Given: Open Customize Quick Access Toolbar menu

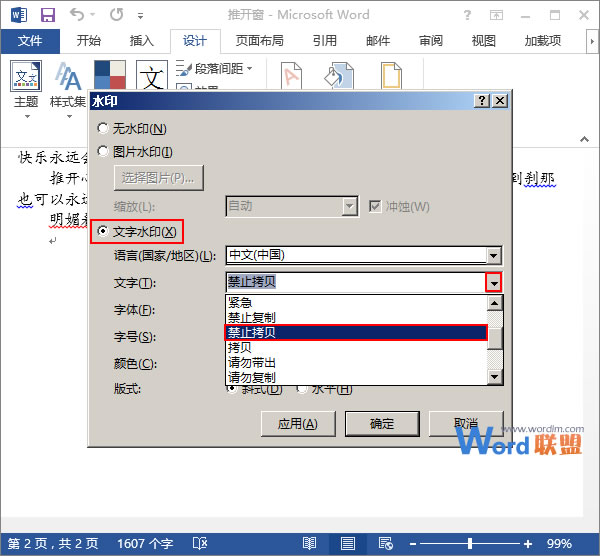Looking at the screenshot, I should coord(140,16).
